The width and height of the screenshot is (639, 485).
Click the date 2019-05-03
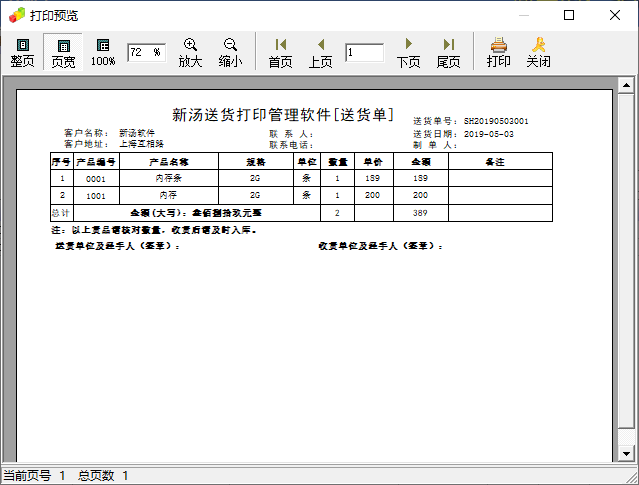point(489,134)
